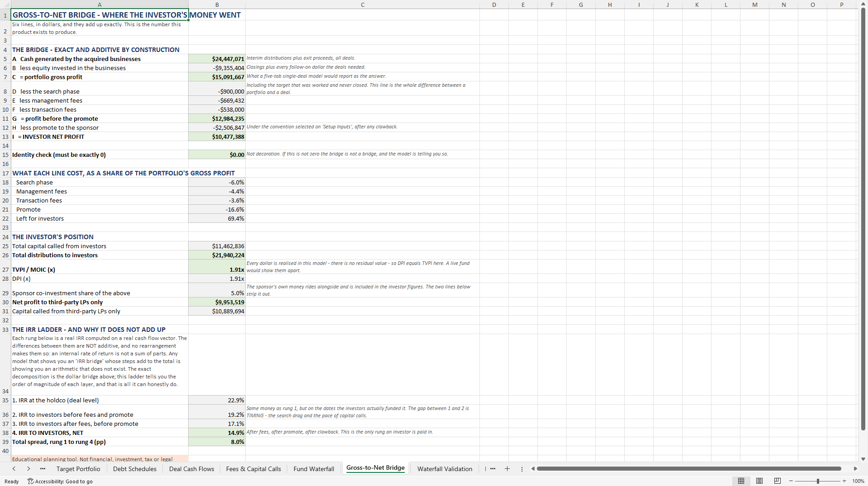Select cell with -$9,355,404

click(x=217, y=68)
